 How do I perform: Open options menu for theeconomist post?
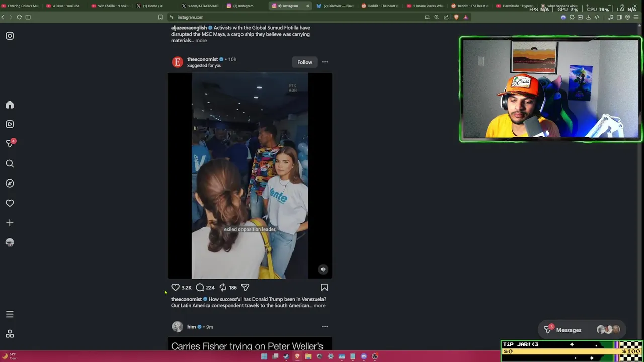[x=325, y=62]
